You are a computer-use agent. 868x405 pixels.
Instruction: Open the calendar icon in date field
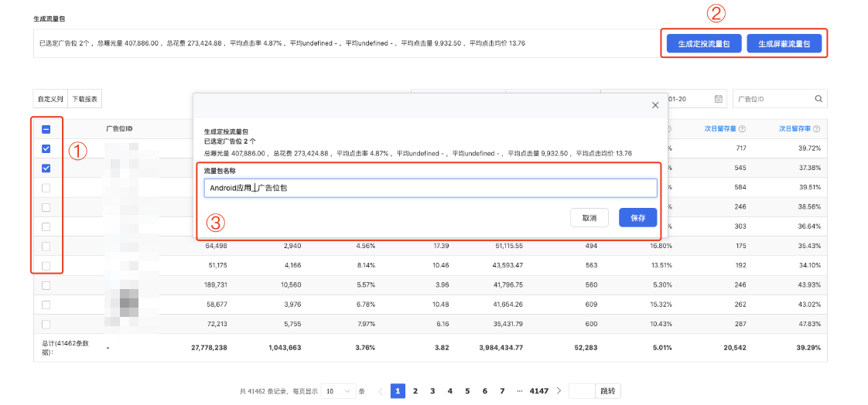coord(718,99)
